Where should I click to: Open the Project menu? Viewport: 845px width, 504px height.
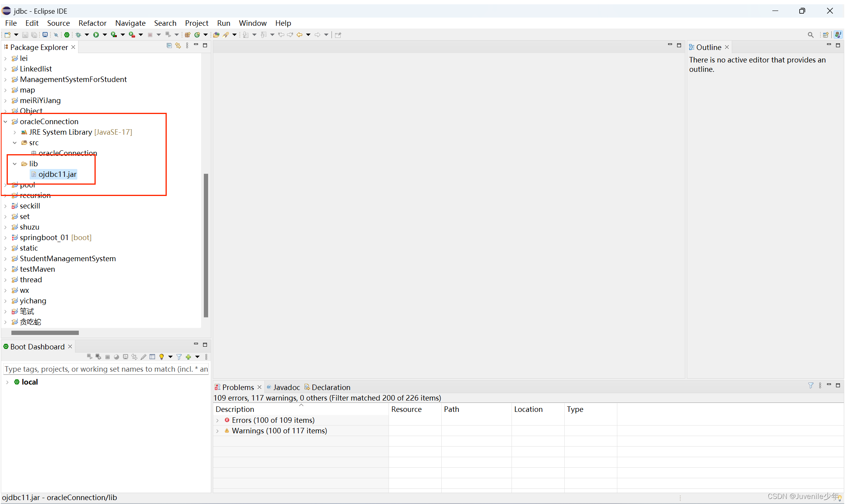click(196, 23)
